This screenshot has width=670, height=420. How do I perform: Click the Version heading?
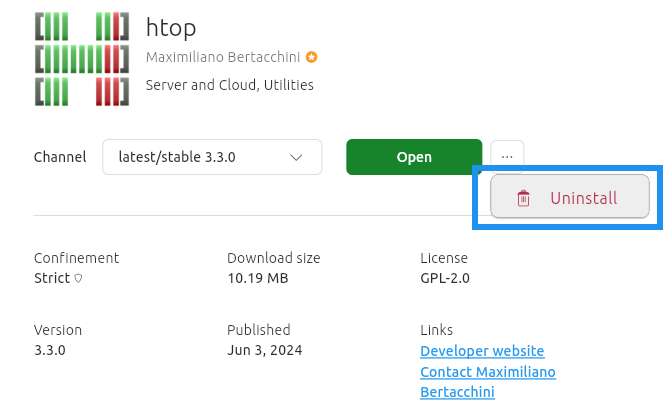click(58, 330)
